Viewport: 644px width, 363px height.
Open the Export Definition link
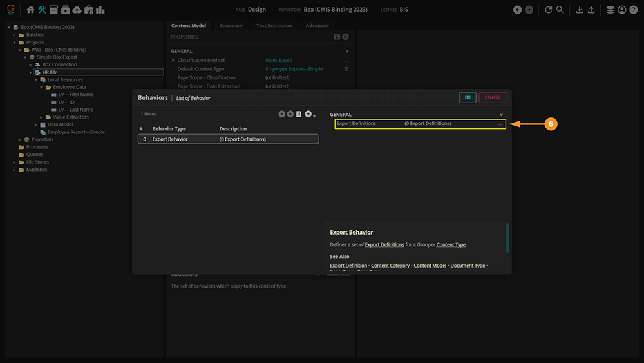coord(348,266)
